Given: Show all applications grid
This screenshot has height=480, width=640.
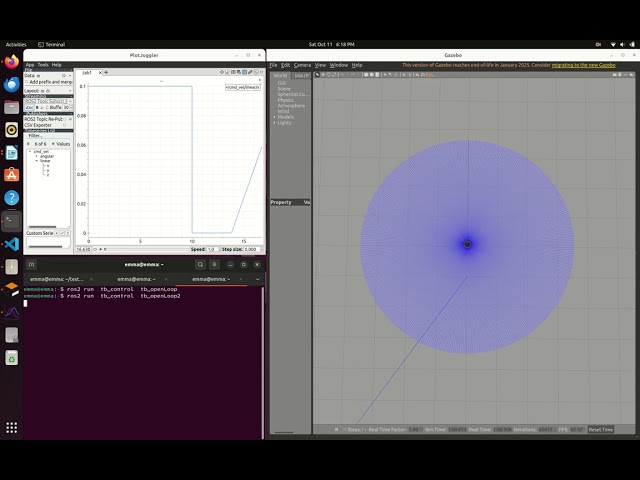Looking at the screenshot, I should [x=11, y=427].
